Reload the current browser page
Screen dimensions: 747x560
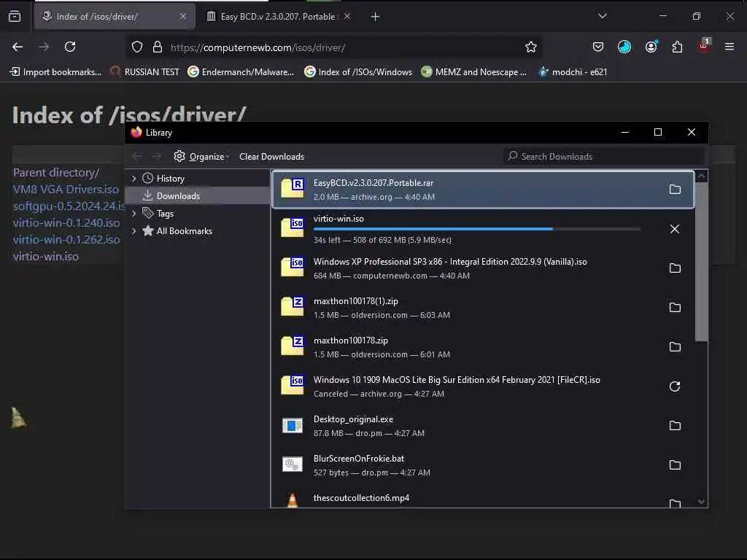click(x=70, y=47)
